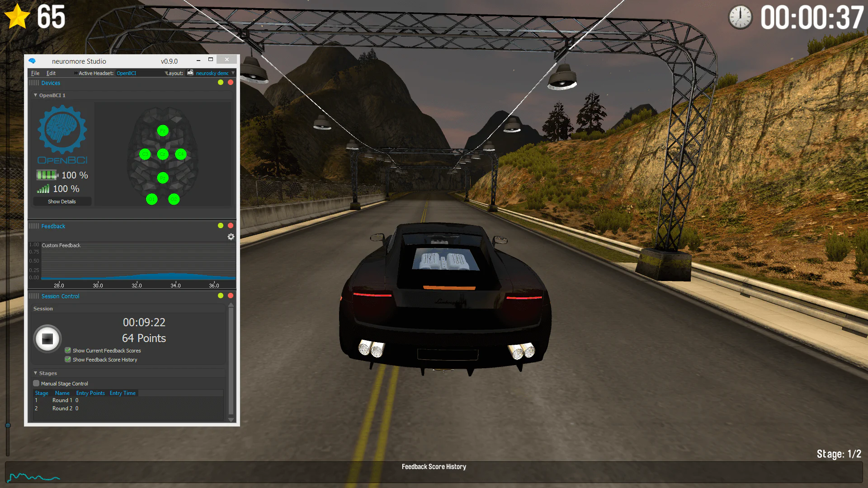This screenshot has height=488, width=868.
Task: Uncheck Show Current Feedback Scores
Action: coord(68,351)
